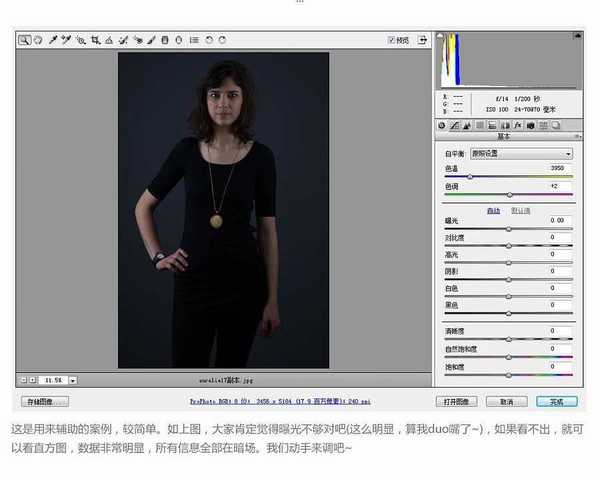The image size is (600, 477).
Task: Click the 色温 temperature value field
Action: click(558, 168)
